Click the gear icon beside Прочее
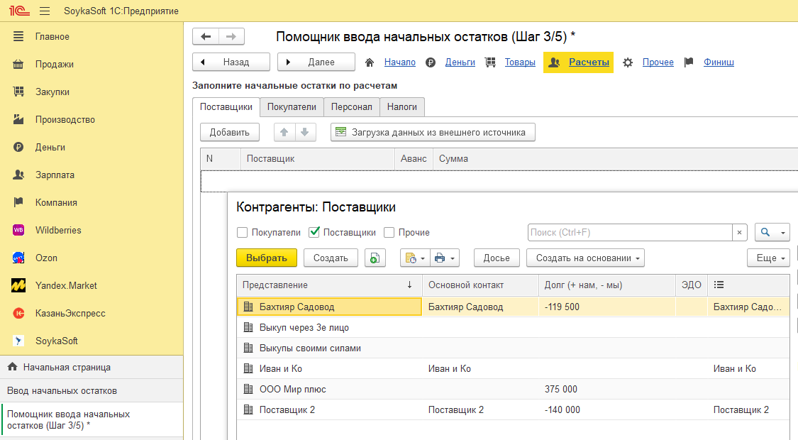Screen dimensions: 798x440 [x=628, y=62]
